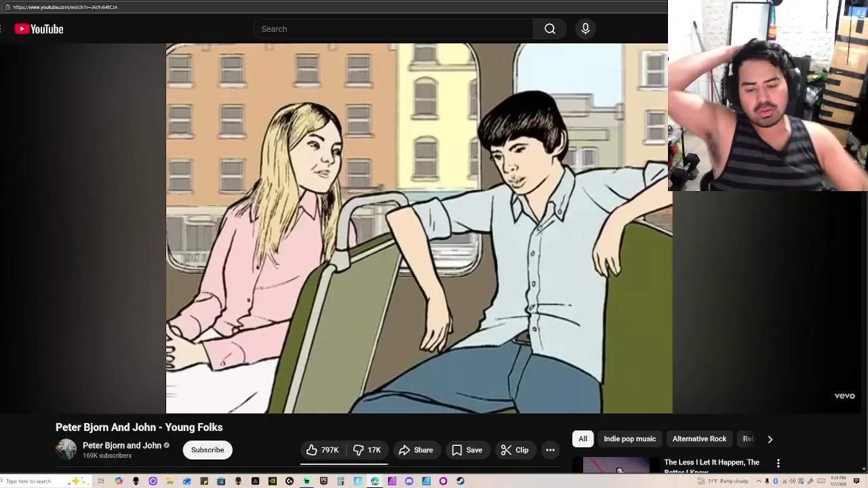Viewport: 868px width, 488px height.
Task: Click the search magnifier button
Action: 550,29
